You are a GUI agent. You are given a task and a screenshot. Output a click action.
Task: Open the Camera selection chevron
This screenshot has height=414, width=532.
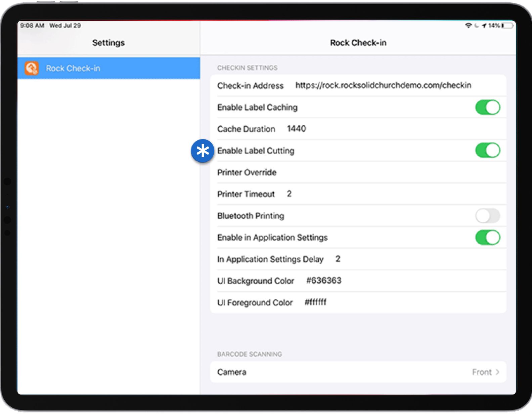coord(497,372)
